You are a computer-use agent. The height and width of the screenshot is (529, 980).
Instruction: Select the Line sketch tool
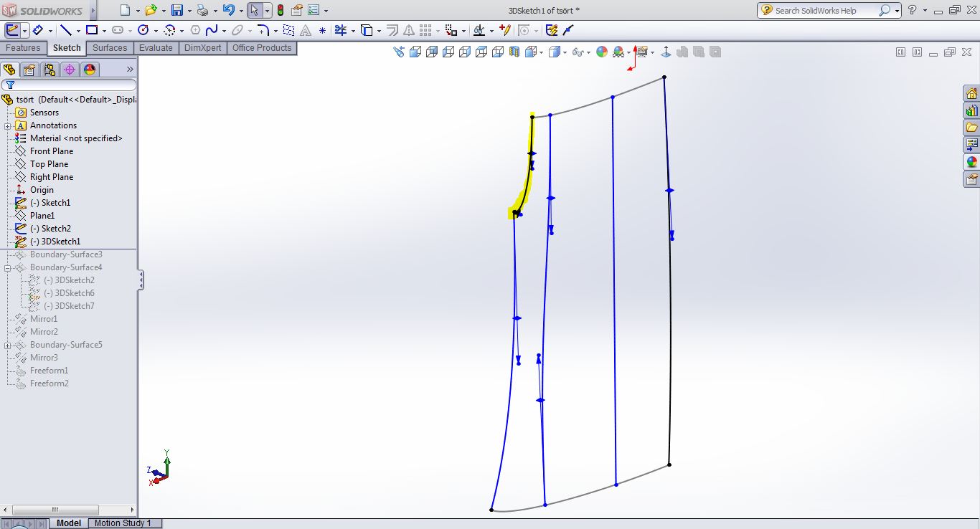tap(66, 30)
